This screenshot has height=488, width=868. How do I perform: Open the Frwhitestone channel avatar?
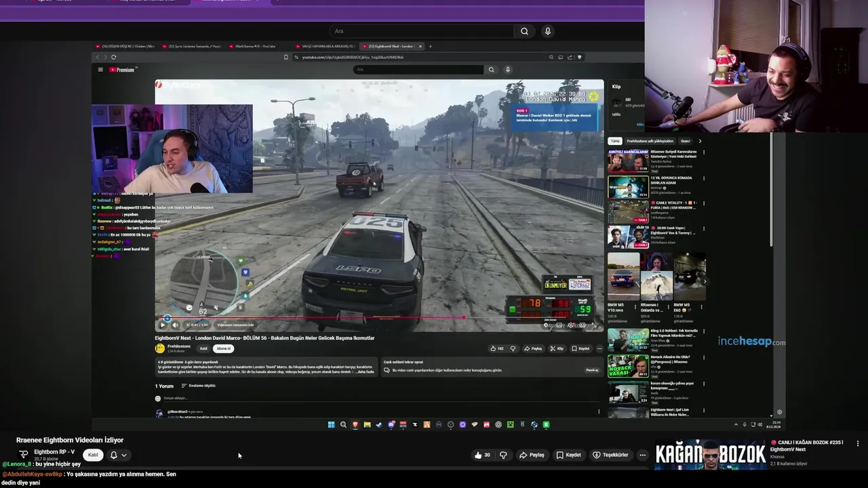(160, 348)
